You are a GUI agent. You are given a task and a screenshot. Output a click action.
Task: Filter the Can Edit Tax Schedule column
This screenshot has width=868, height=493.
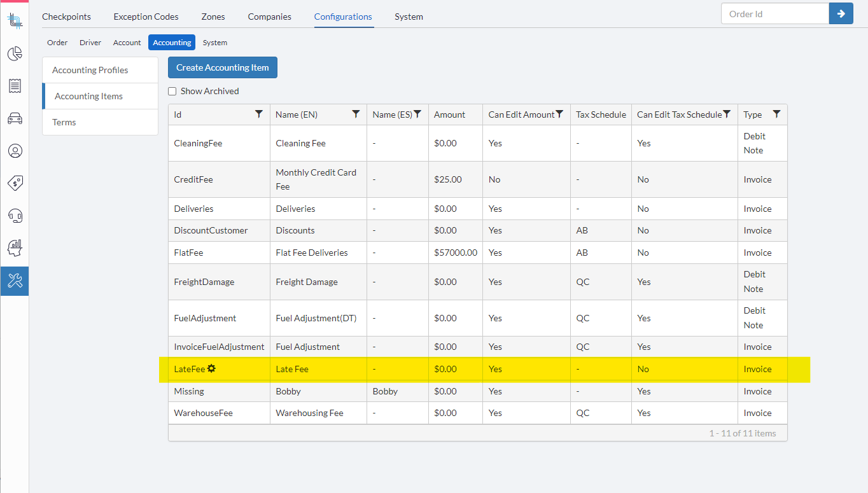727,114
